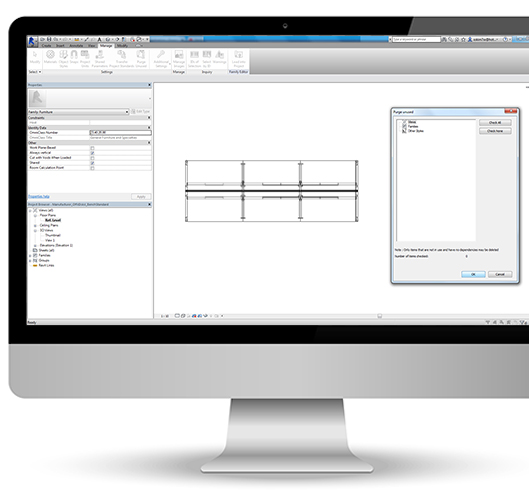Click the Modify arrow tool in ribbon
Image resolution: width=529 pixels, height=490 pixels.
click(35, 57)
